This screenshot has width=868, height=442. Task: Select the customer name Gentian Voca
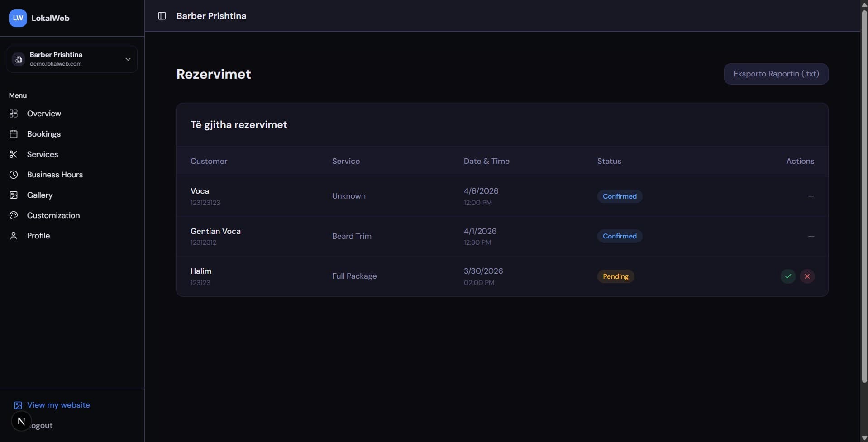click(x=215, y=231)
